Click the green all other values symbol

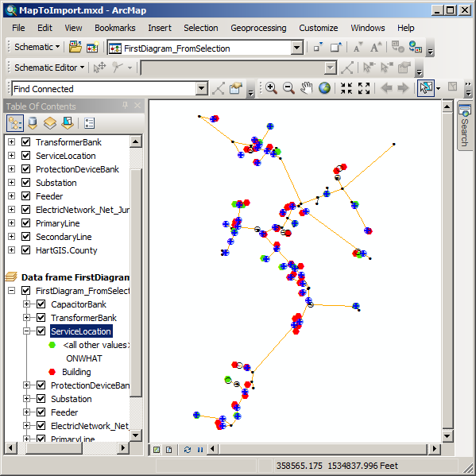pyautogui.click(x=52, y=345)
